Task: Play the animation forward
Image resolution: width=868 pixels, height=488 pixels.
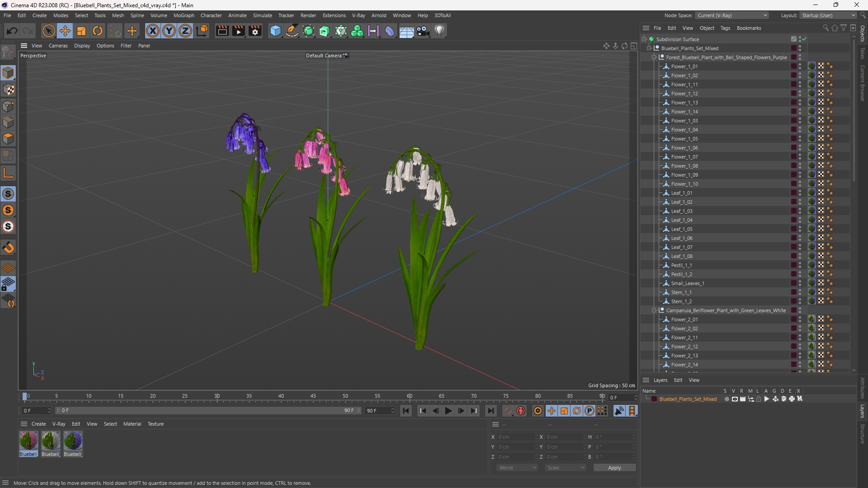Action: (448, 411)
